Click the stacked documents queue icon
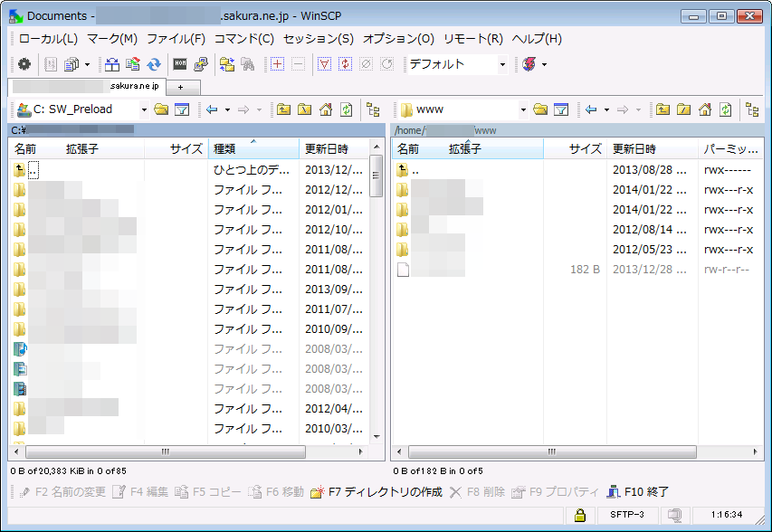 click(x=71, y=64)
